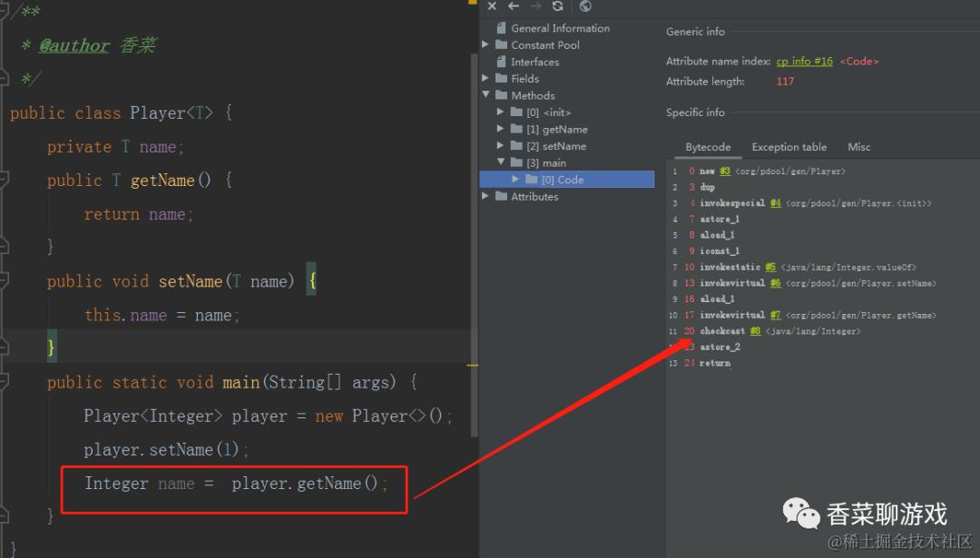
Task: Expand the [0] Code attribute
Action: (x=515, y=180)
